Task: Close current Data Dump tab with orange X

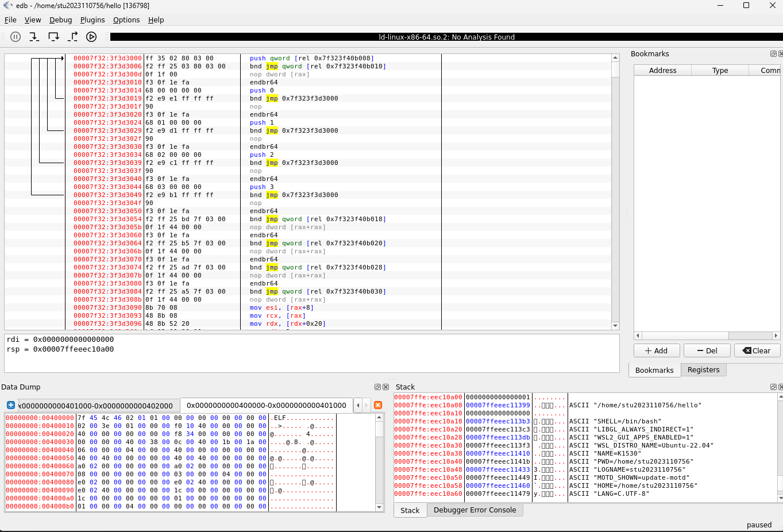Action: (x=378, y=405)
